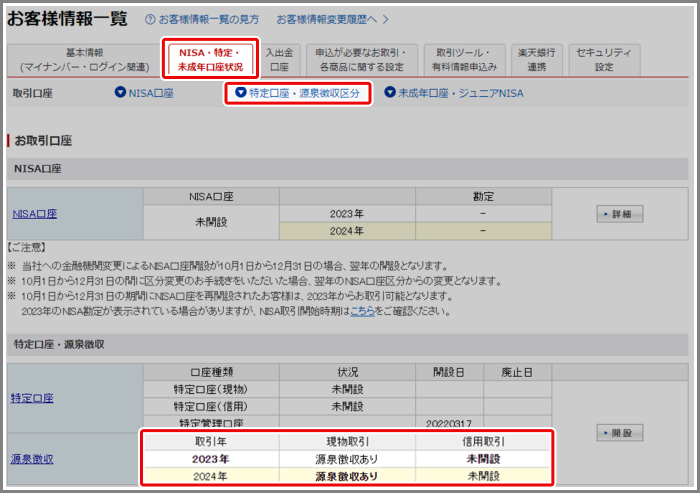Click 2024年 in the 源泉徴収 table

[x=210, y=476]
